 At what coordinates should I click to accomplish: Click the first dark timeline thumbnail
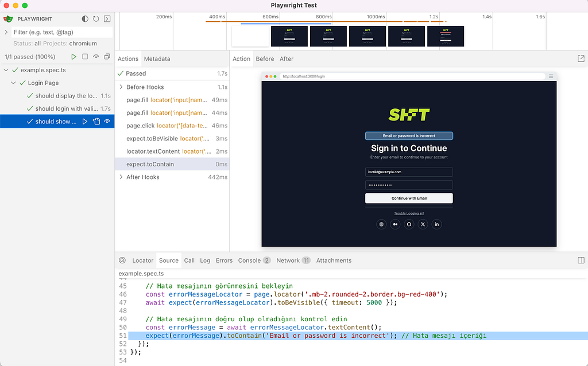[289, 36]
